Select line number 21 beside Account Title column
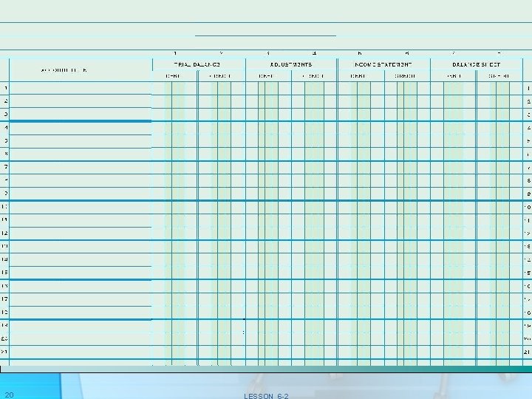Viewport: 532px width, 399px height. pyautogui.click(x=4, y=352)
